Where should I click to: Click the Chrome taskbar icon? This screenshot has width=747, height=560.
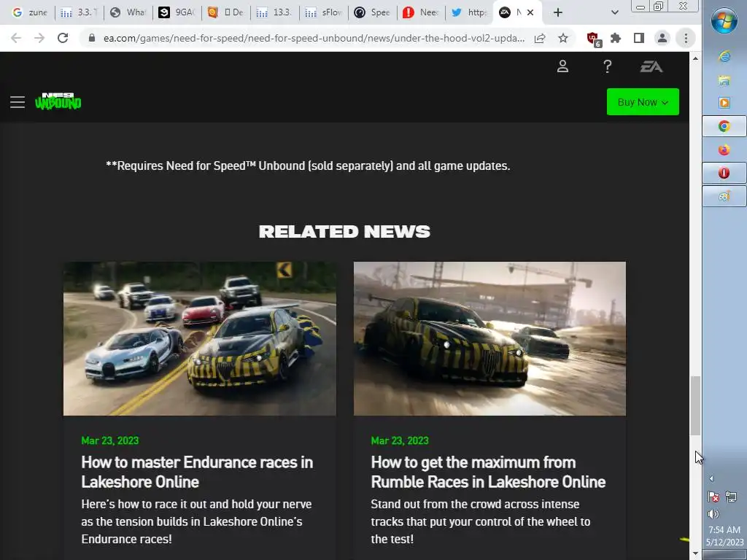pos(724,126)
